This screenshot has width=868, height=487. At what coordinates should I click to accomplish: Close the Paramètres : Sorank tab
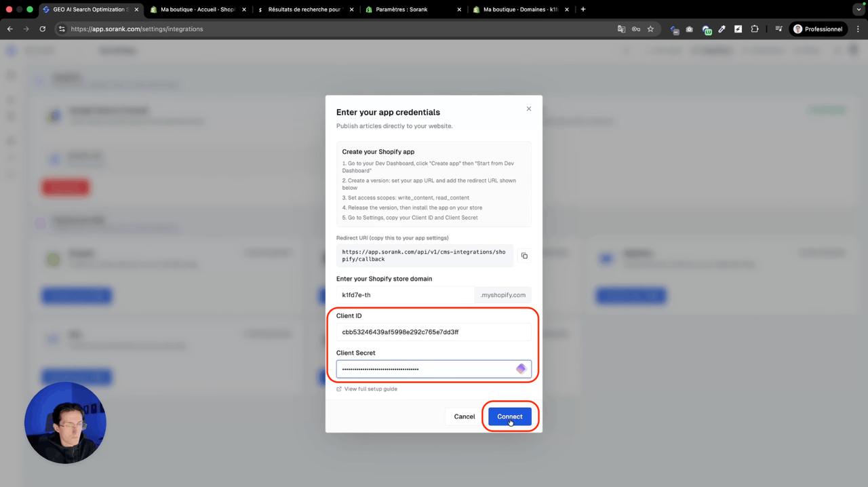459,9
